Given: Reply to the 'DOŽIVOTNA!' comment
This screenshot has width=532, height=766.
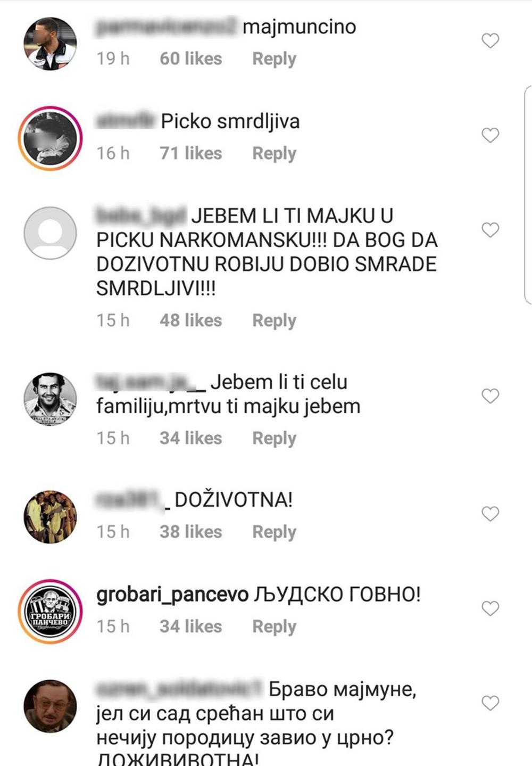Looking at the screenshot, I should pos(274,532).
